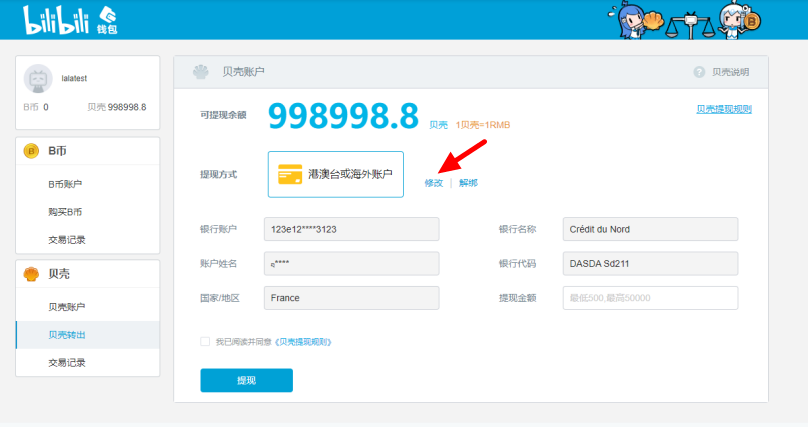
Task: Click the bilibili wallet logo
Action: pos(70,21)
